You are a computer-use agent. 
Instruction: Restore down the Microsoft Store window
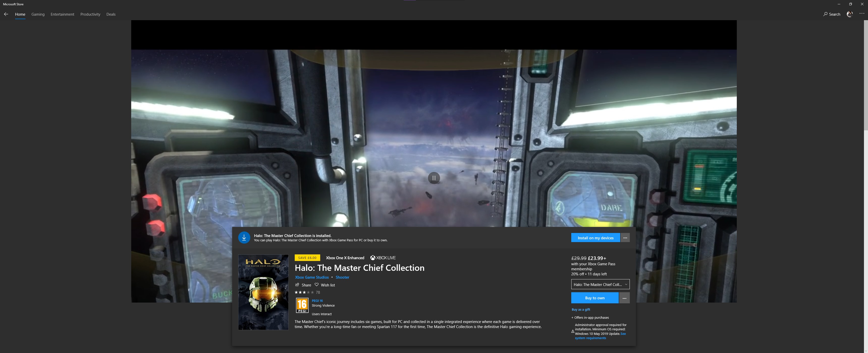(851, 4)
